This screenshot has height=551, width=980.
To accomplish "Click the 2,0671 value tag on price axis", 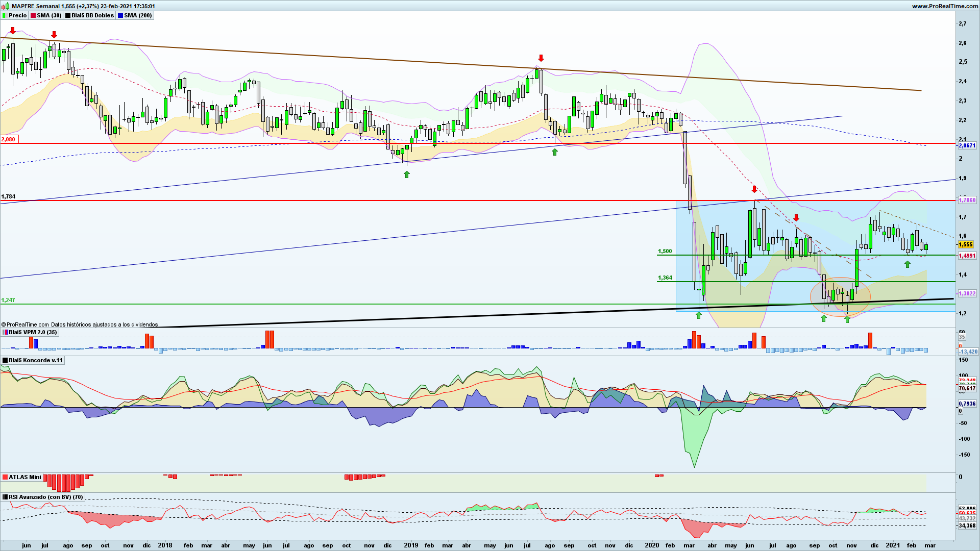I will pyautogui.click(x=967, y=145).
